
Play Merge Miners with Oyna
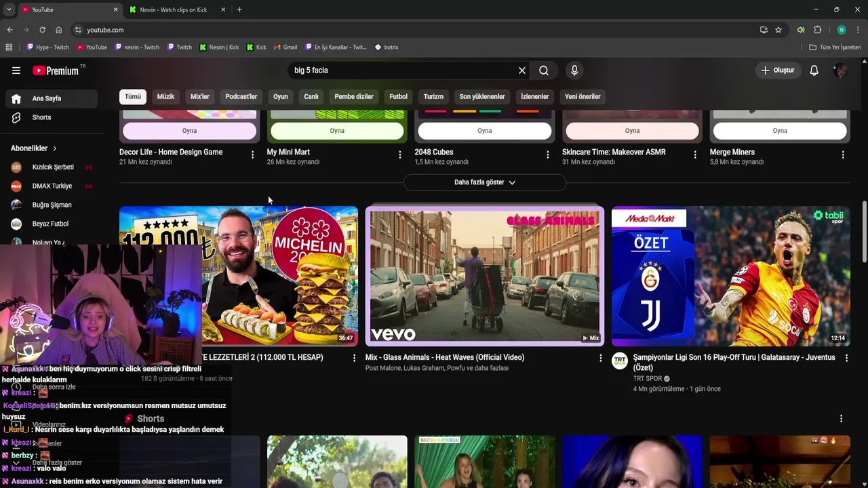780,131
